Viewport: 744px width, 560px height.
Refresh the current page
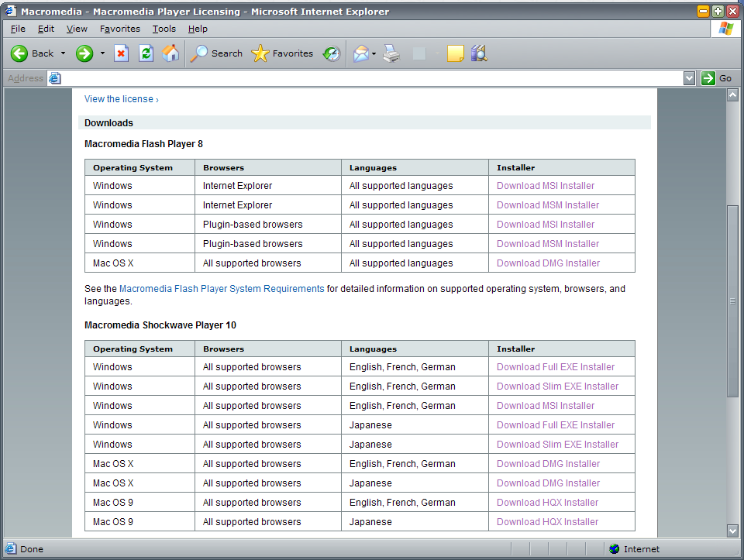coord(146,53)
